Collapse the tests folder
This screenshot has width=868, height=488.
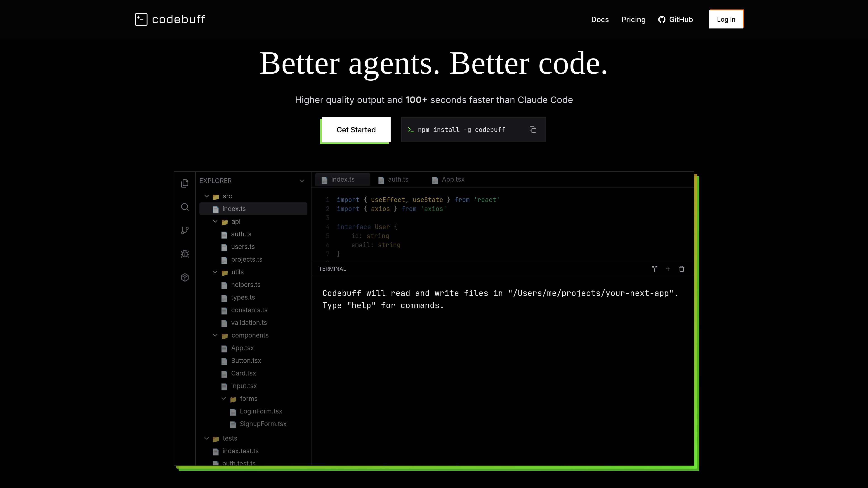pyautogui.click(x=207, y=439)
